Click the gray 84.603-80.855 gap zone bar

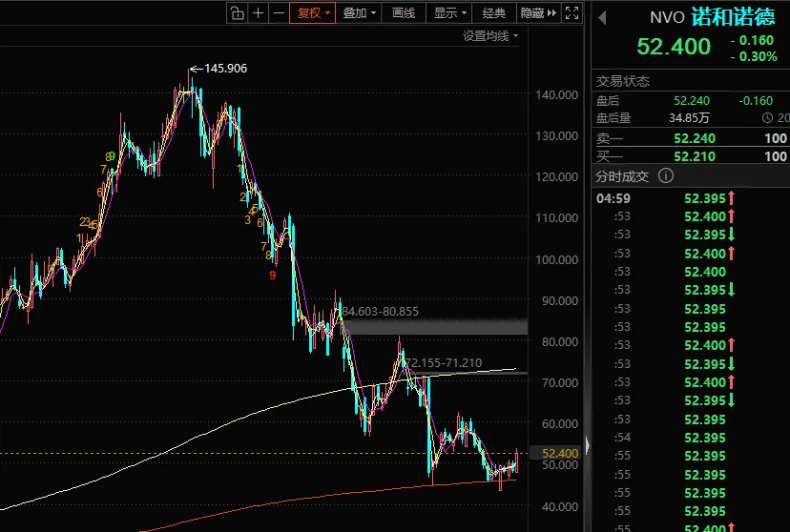435,327
